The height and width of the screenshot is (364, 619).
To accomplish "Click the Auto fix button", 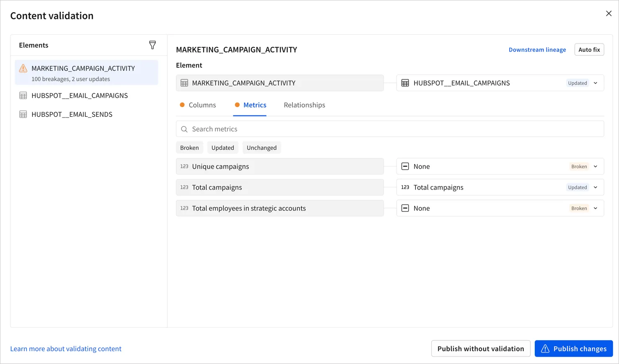I will pyautogui.click(x=589, y=49).
